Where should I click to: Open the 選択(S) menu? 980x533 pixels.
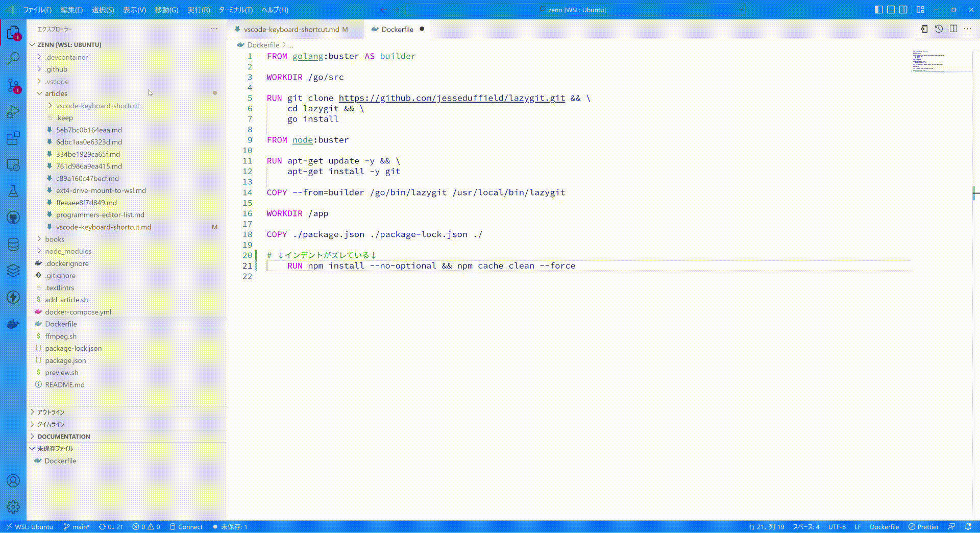click(x=103, y=10)
